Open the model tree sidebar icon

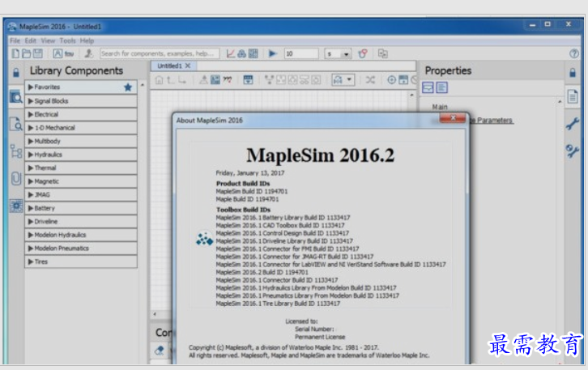[15, 151]
